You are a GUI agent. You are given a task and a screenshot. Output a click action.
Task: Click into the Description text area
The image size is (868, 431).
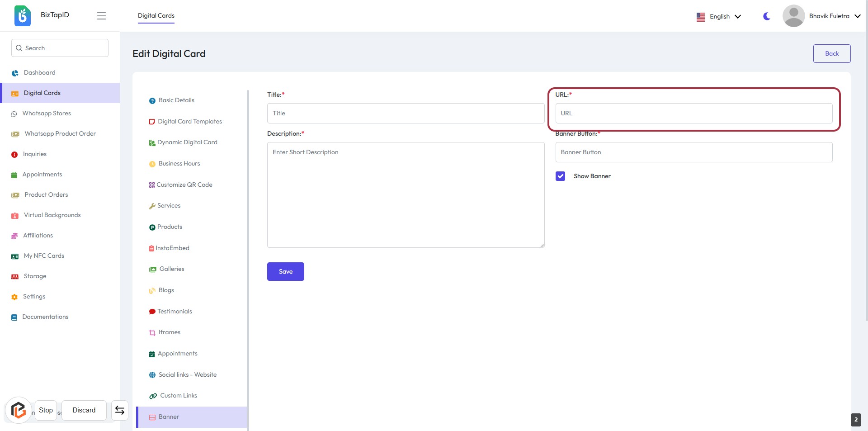[406, 195]
